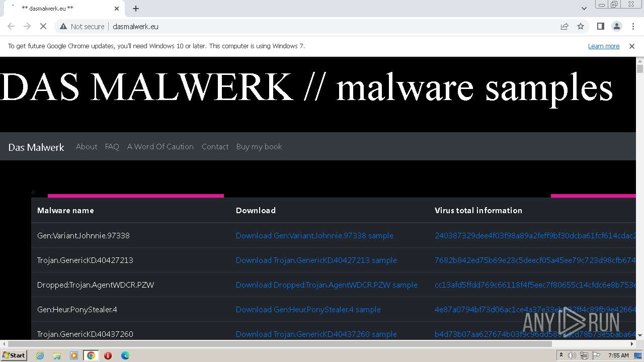Open A Word Of Caution page
Viewport: 644px width, 362px height.
click(160, 146)
